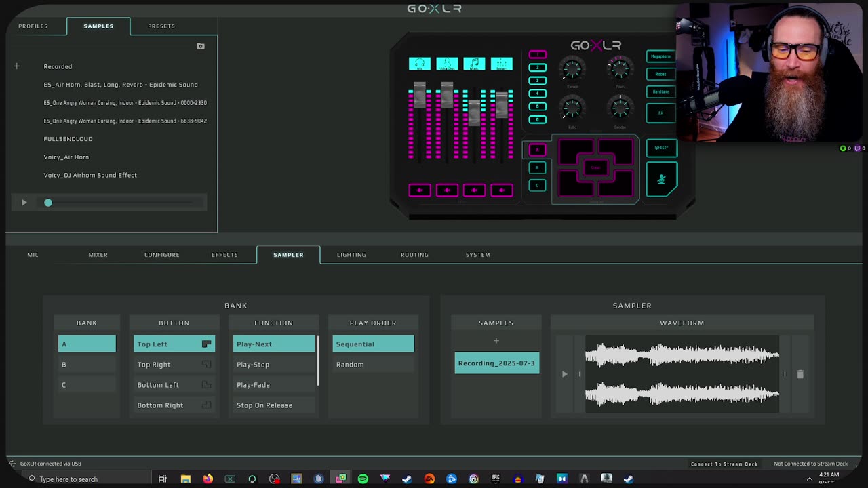Click the headphones Mic channel icon
Image resolution: width=868 pixels, height=488 pixels.
coord(419,64)
